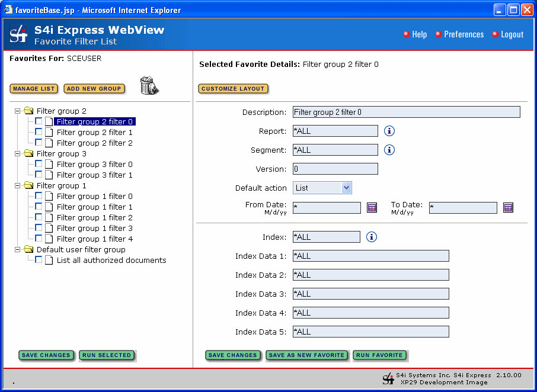Select tree item Filter group 1 filter 1
The height and width of the screenshot is (392, 537).
(94, 207)
